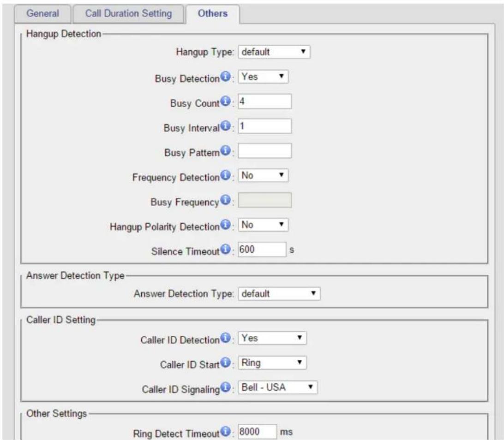Click Caller ID Signaling info icon
Screen dimensions: 504x440
click(226, 387)
